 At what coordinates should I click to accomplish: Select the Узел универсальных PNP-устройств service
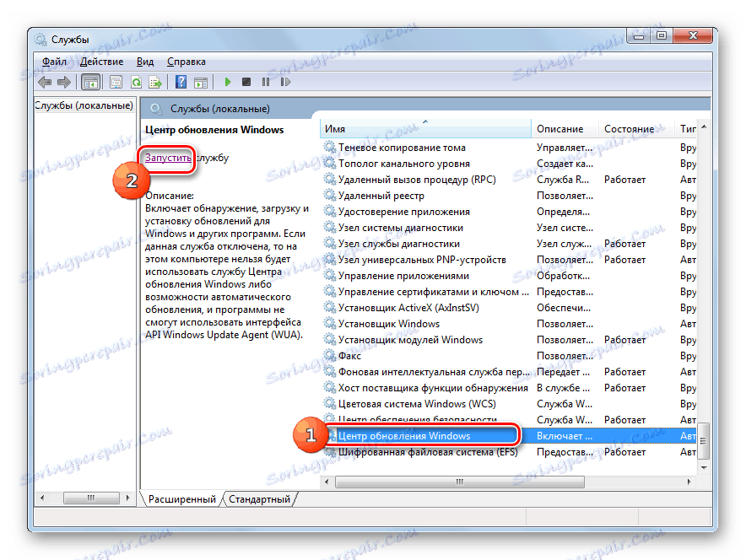509,260
